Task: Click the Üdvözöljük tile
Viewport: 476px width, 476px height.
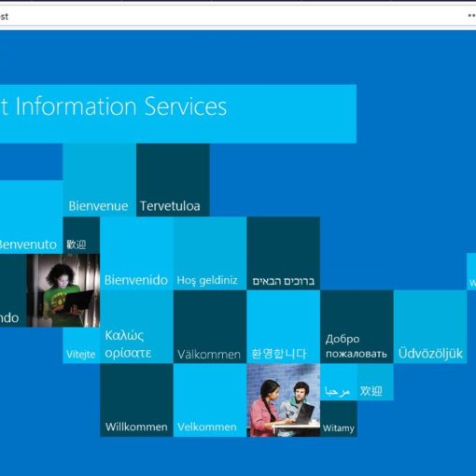Action: (x=430, y=327)
